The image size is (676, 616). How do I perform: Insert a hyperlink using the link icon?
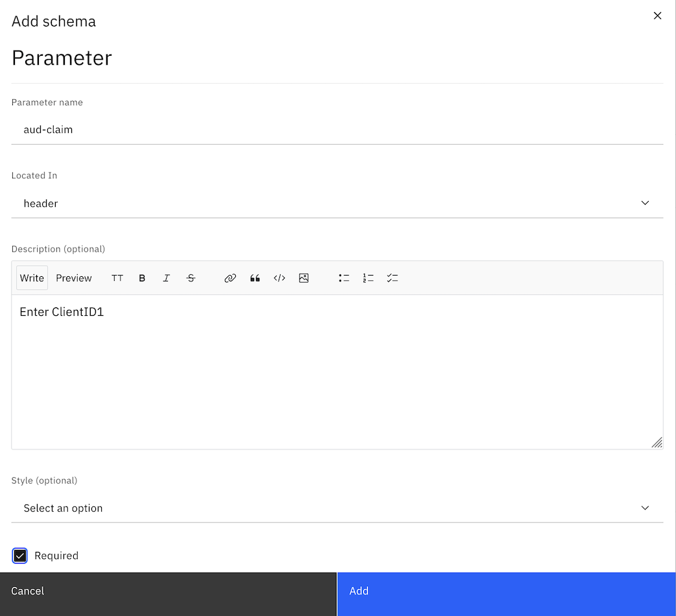230,278
